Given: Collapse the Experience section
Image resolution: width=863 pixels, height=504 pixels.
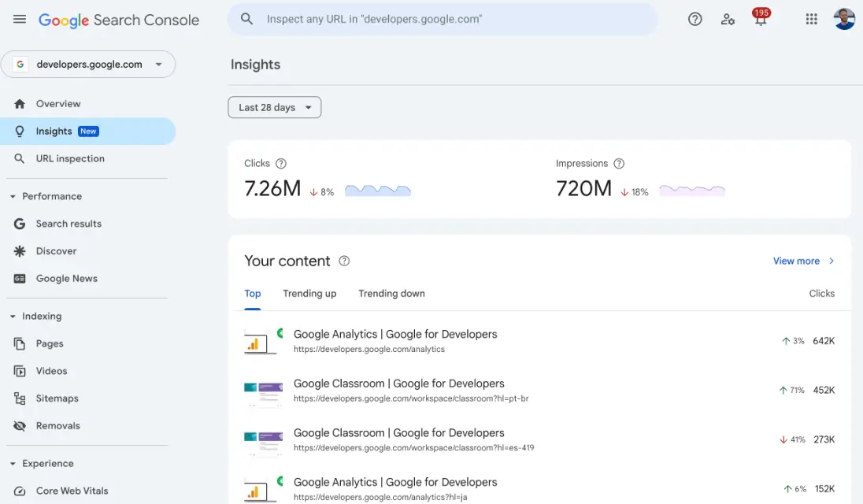Looking at the screenshot, I should coord(13,464).
